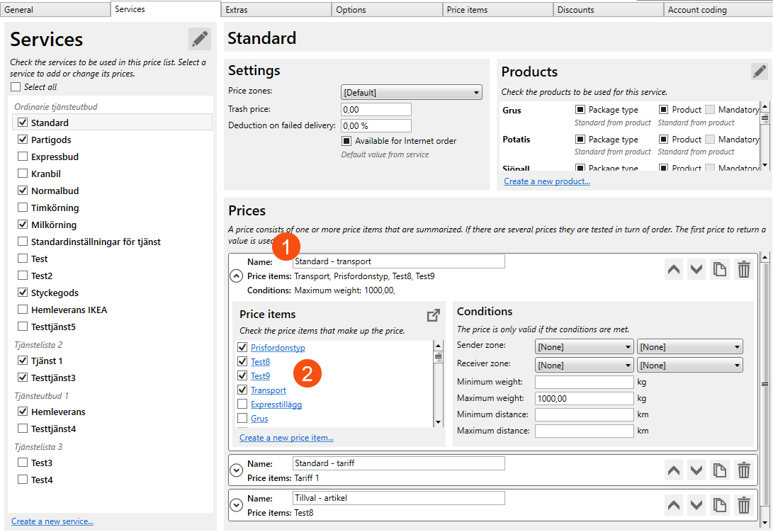
Task: Click Create a new price item link
Action: [x=286, y=438]
